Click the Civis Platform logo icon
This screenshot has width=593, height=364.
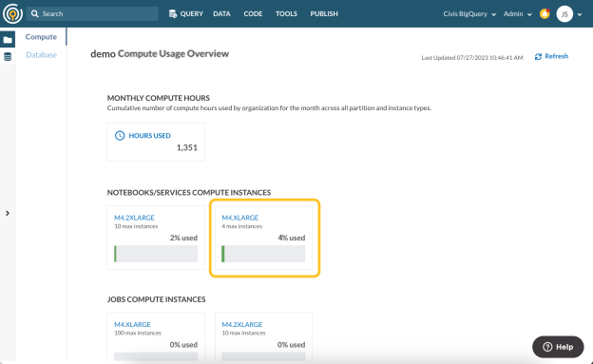click(x=12, y=13)
